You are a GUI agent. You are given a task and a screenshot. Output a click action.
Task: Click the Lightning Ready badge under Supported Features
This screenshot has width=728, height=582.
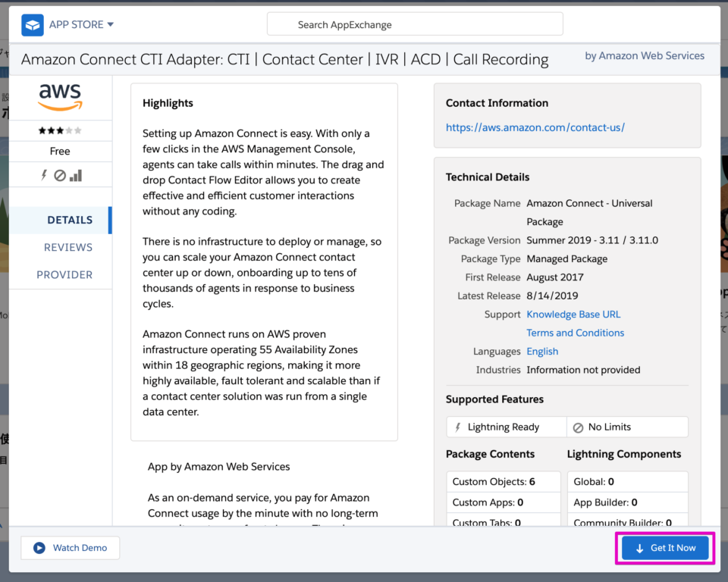click(506, 427)
